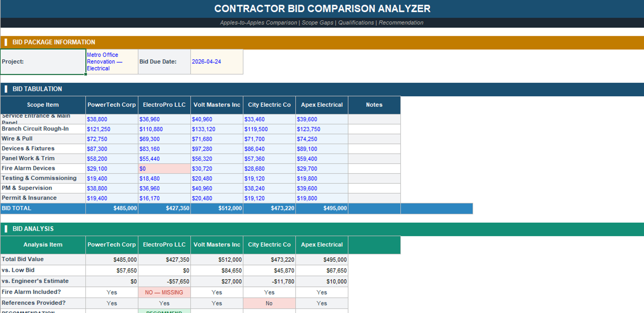644x313 pixels.
Task: Click the Metro Office Renovation project name cell
Action: 112,62
